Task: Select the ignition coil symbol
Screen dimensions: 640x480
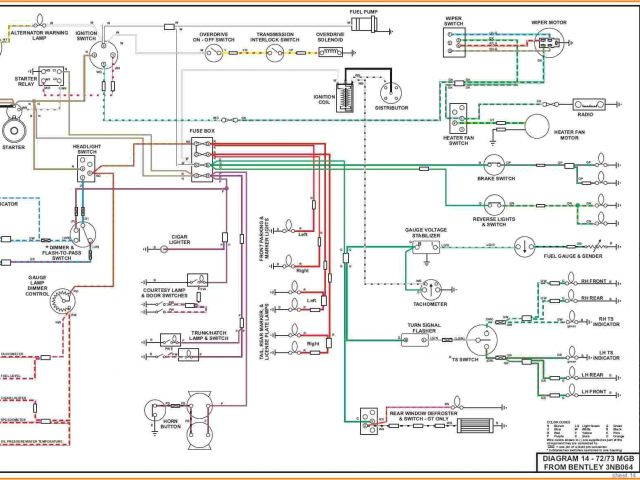Action: tap(349, 98)
